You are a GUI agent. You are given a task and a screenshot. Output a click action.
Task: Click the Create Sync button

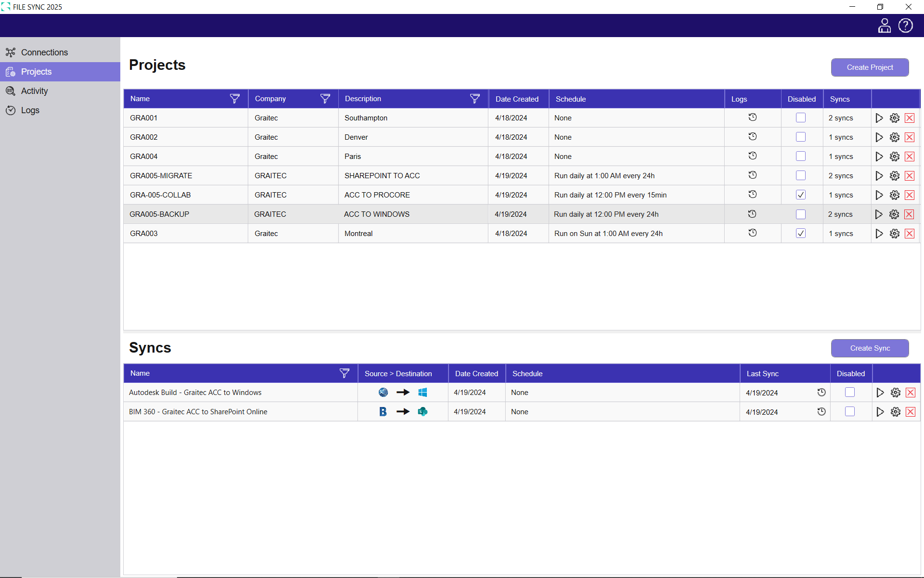coord(869,348)
